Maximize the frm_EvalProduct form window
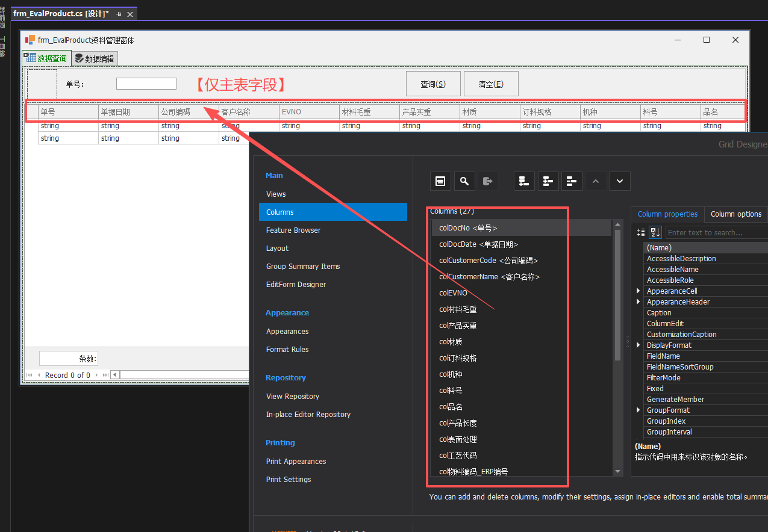The height and width of the screenshot is (532, 768). pyautogui.click(x=707, y=40)
